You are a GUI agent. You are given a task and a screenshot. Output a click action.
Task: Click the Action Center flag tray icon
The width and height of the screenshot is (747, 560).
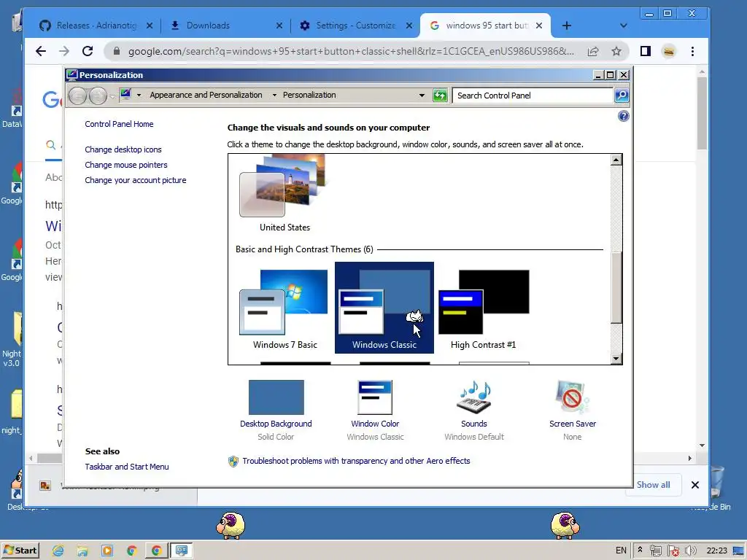tap(673, 551)
